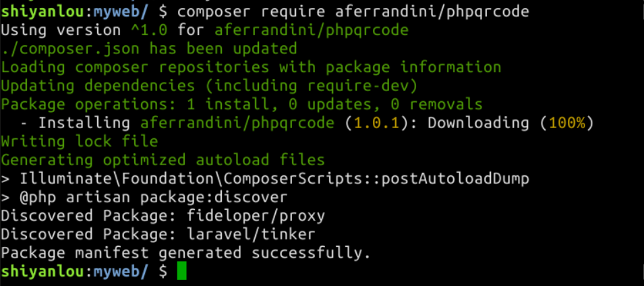This screenshot has width=644, height=286.
Task: Click the './composer.json has been updated' line
Action: (149, 49)
